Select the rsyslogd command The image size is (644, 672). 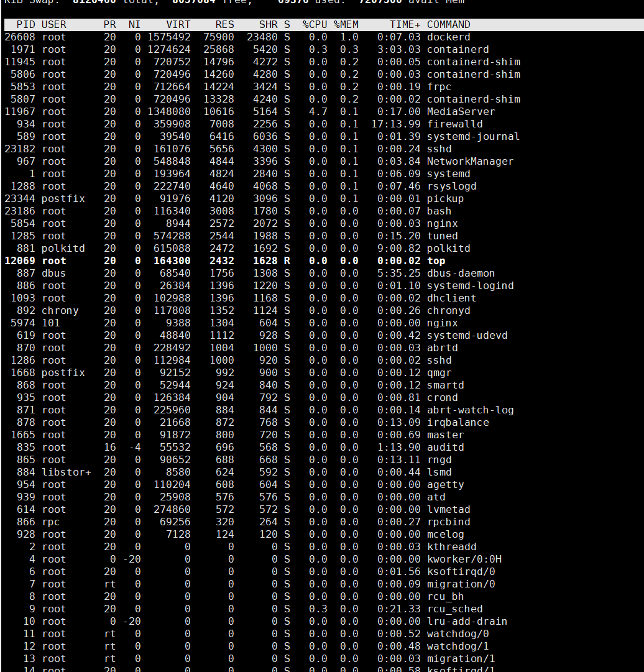click(452, 186)
